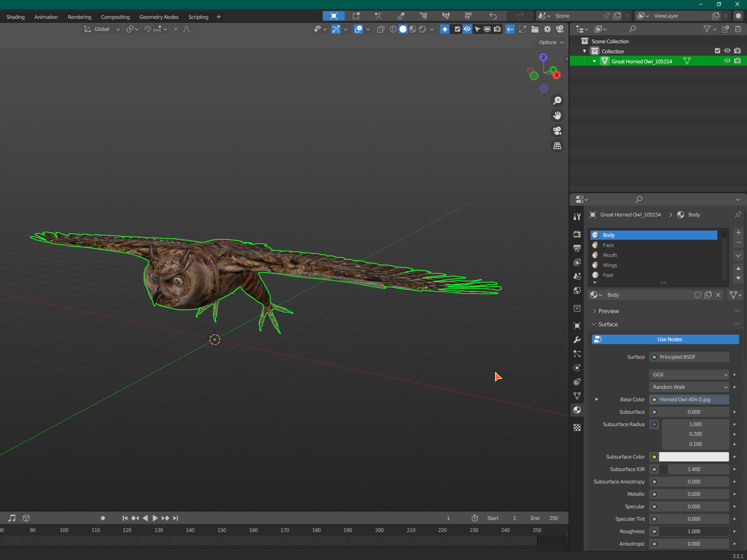747x560 pixels.
Task: Toggle auto keying record button
Action: pyautogui.click(x=103, y=518)
